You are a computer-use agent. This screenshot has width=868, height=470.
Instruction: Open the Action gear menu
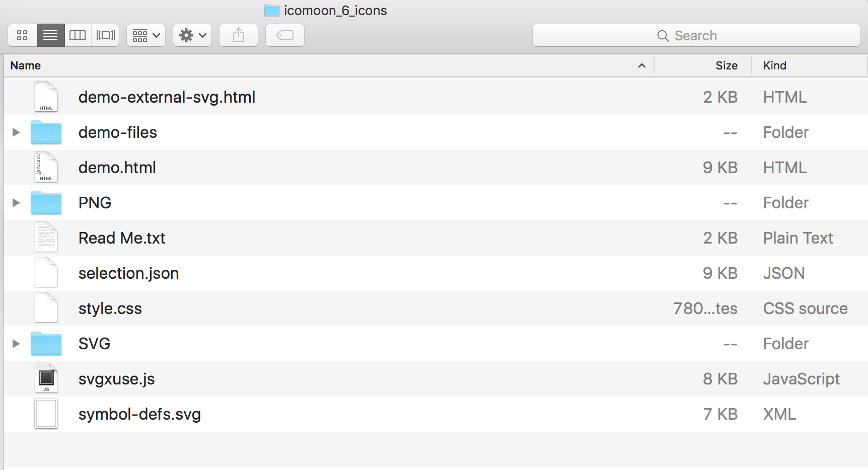pos(192,35)
